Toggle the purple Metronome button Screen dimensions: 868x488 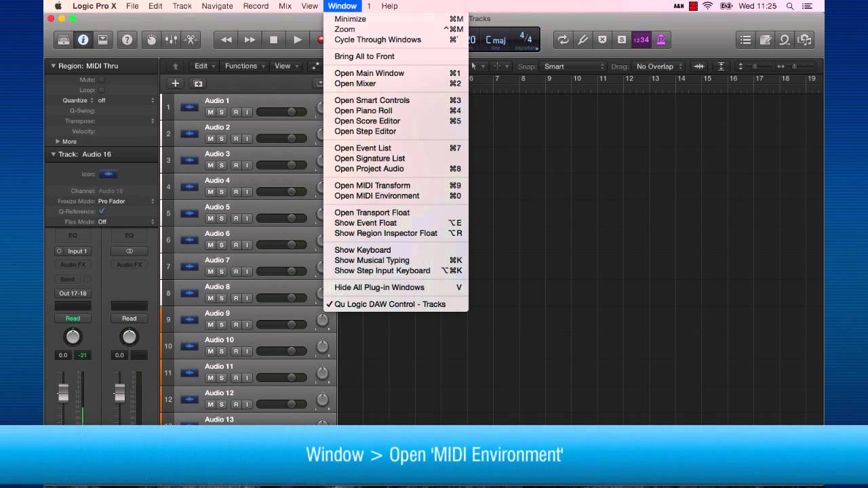(660, 40)
